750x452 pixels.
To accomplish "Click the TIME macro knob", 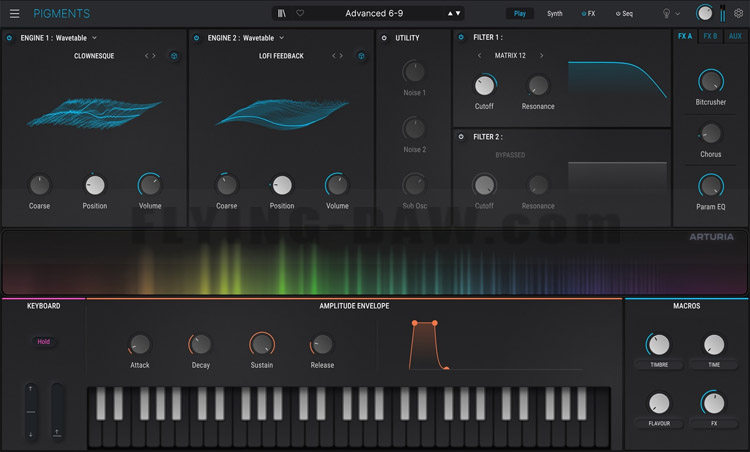I will pyautogui.click(x=714, y=344).
